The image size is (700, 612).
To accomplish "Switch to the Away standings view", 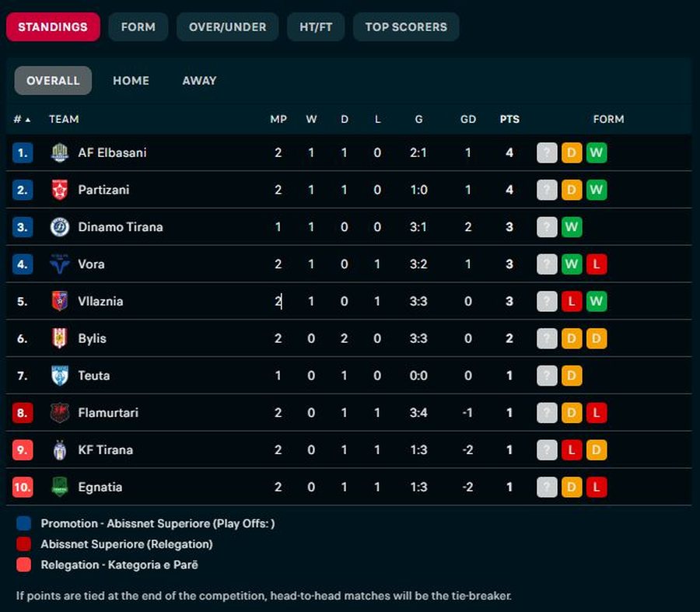I will point(199,81).
